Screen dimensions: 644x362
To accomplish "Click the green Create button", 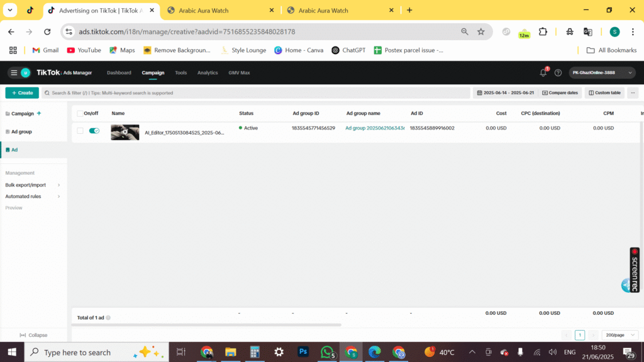I will coord(21,93).
